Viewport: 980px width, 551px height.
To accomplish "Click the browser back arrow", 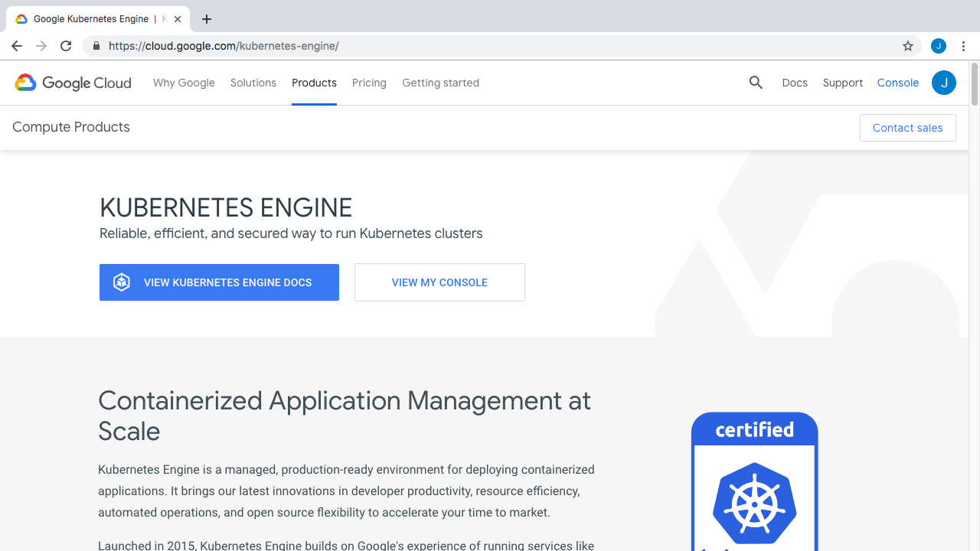I will point(17,46).
